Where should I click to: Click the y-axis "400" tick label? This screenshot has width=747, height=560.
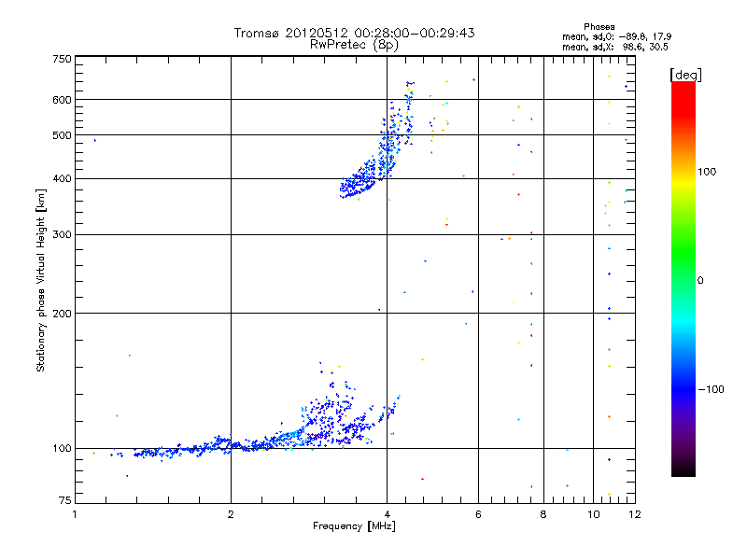(x=62, y=178)
